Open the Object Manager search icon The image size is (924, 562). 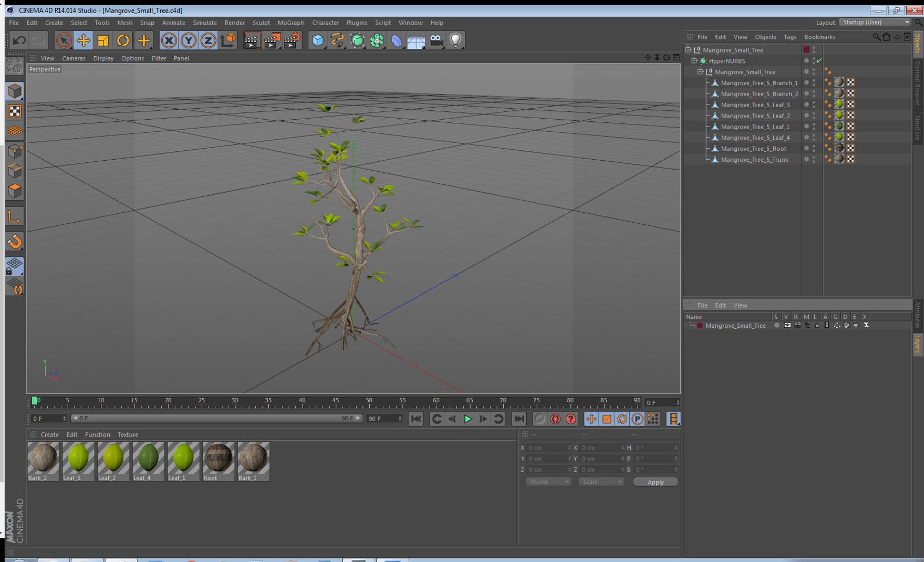(x=877, y=37)
